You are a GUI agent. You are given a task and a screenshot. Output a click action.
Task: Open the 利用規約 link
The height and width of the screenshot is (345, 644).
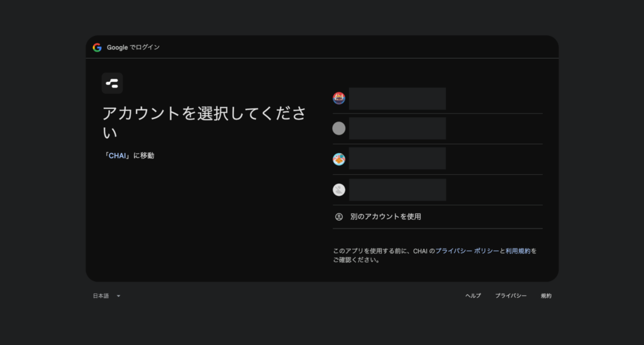coord(518,251)
